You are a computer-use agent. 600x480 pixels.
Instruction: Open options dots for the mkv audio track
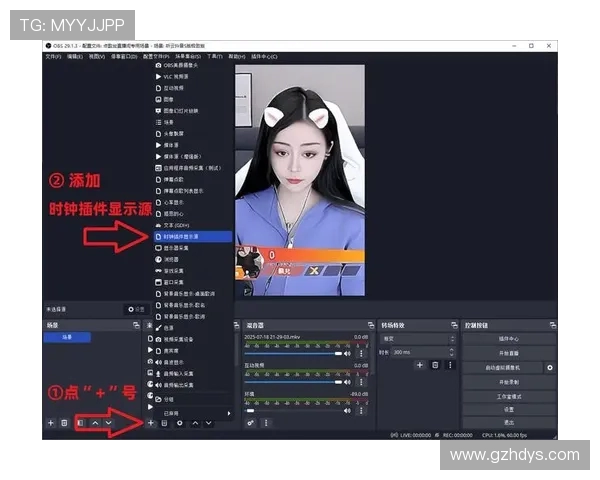[361, 353]
